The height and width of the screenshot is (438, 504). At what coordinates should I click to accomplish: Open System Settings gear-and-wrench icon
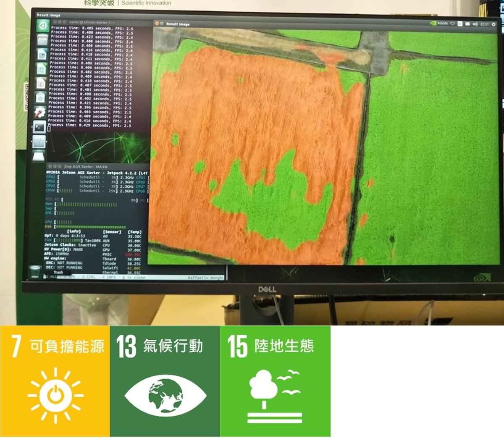40,112
